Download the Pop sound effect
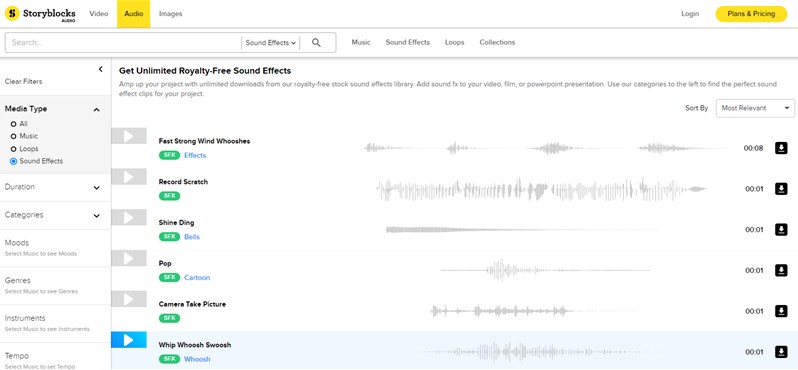 [781, 270]
